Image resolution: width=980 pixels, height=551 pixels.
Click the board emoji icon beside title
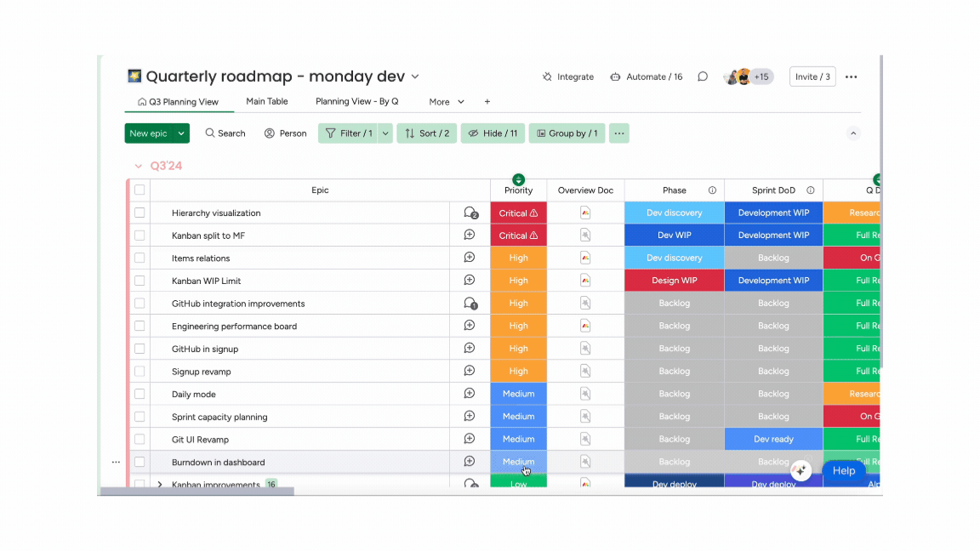point(134,77)
